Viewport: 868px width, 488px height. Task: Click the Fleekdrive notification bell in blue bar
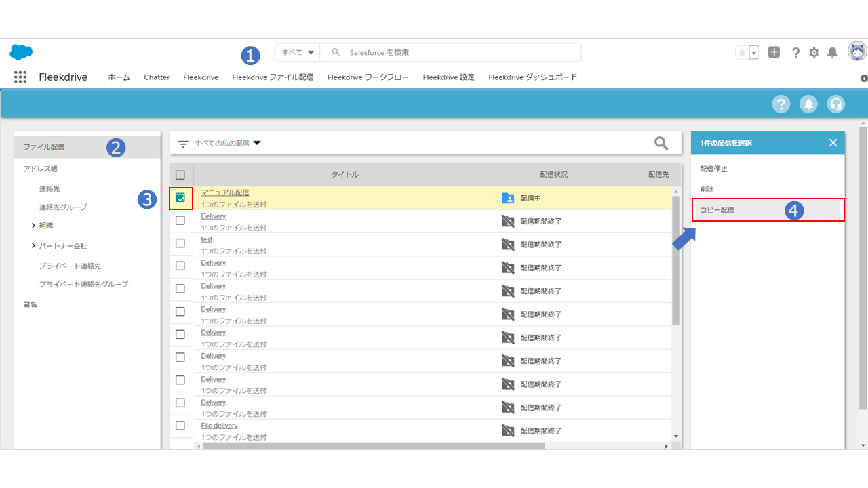point(808,104)
